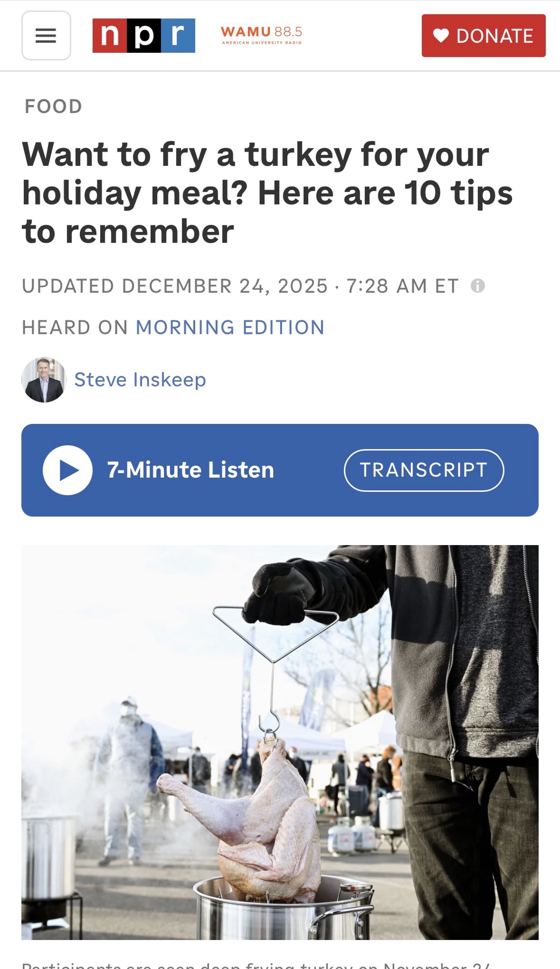Click the turkey frying photo

[x=280, y=742]
